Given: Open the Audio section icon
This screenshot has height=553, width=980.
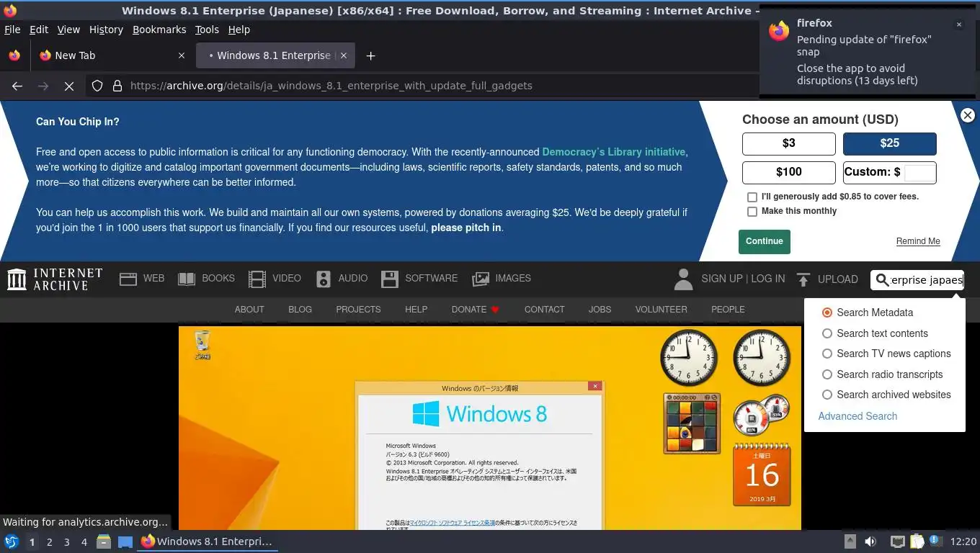Looking at the screenshot, I should (x=324, y=279).
